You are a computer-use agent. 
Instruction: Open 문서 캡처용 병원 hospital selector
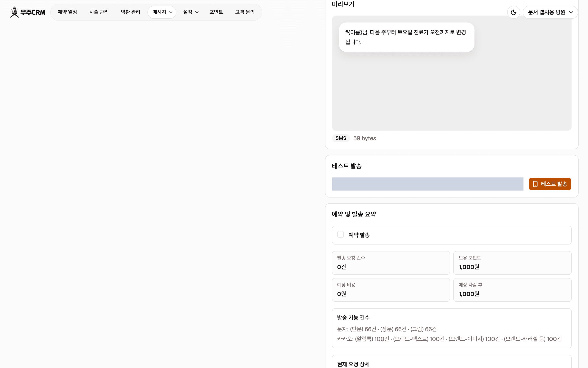tap(550, 12)
